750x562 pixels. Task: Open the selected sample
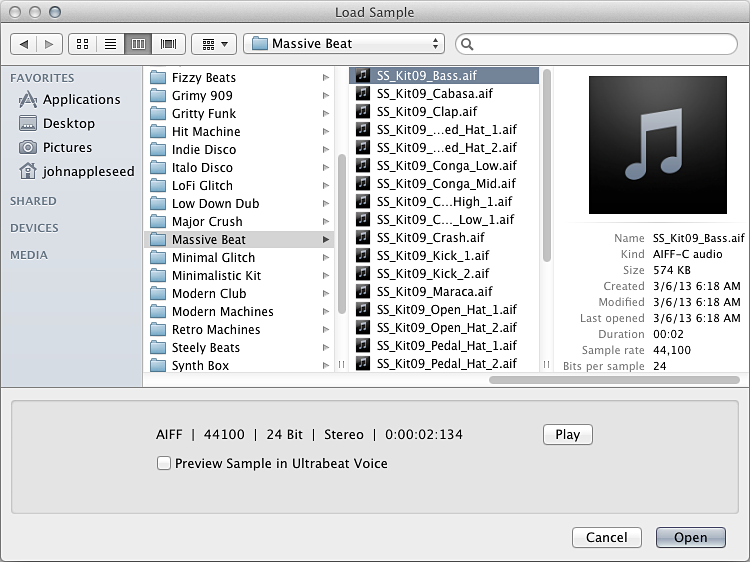pyautogui.click(x=690, y=537)
